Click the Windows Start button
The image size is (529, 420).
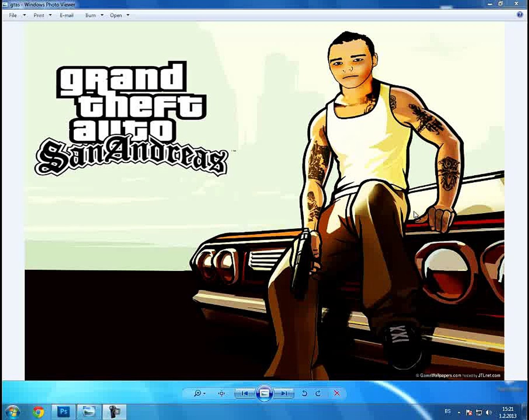click(x=12, y=411)
